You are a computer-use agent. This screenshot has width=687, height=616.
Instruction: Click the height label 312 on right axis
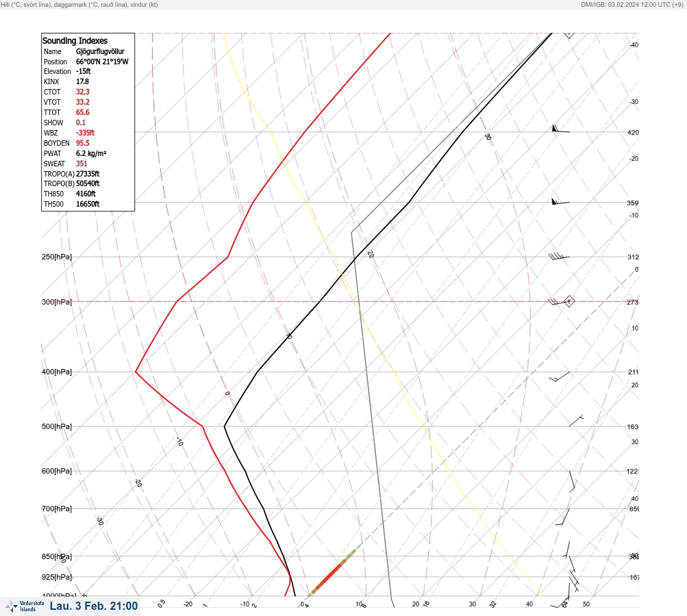tap(633, 257)
